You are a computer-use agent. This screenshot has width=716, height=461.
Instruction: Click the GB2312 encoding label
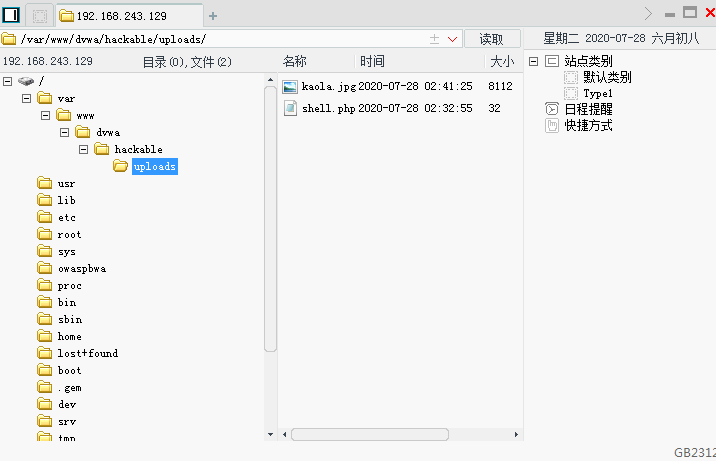coord(695,453)
